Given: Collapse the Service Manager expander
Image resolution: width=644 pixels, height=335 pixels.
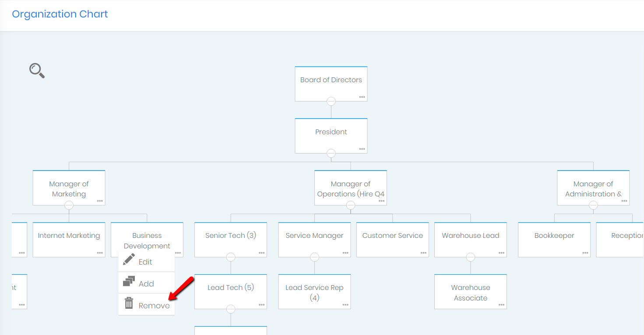Looking at the screenshot, I should 314,257.
